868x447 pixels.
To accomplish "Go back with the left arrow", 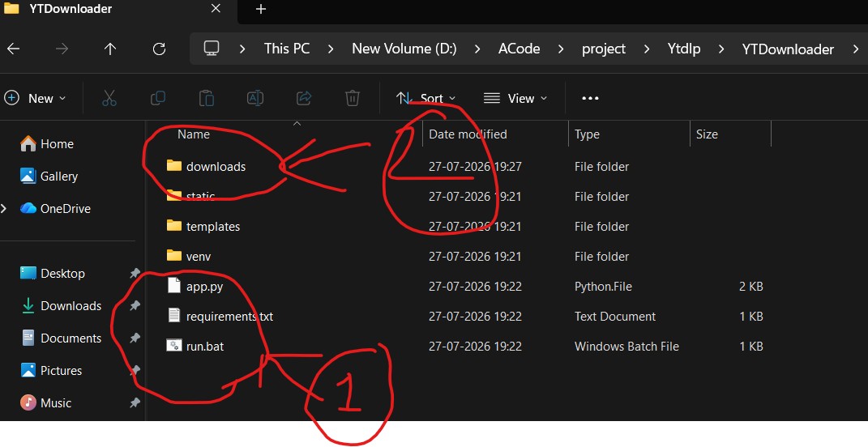I will pyautogui.click(x=13, y=49).
